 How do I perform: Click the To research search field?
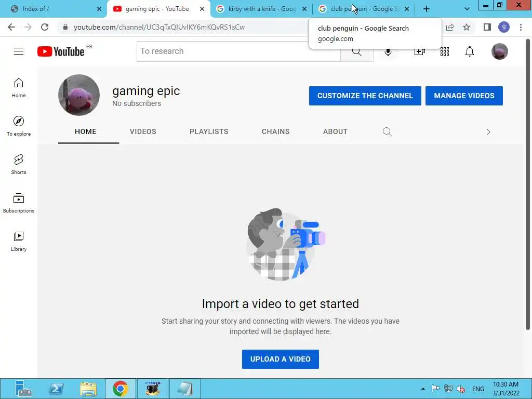238,51
